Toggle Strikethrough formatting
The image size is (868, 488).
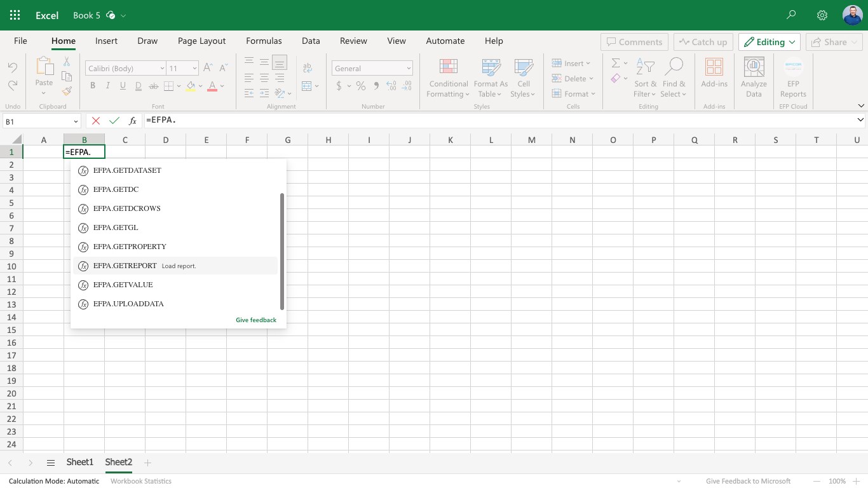click(x=153, y=86)
